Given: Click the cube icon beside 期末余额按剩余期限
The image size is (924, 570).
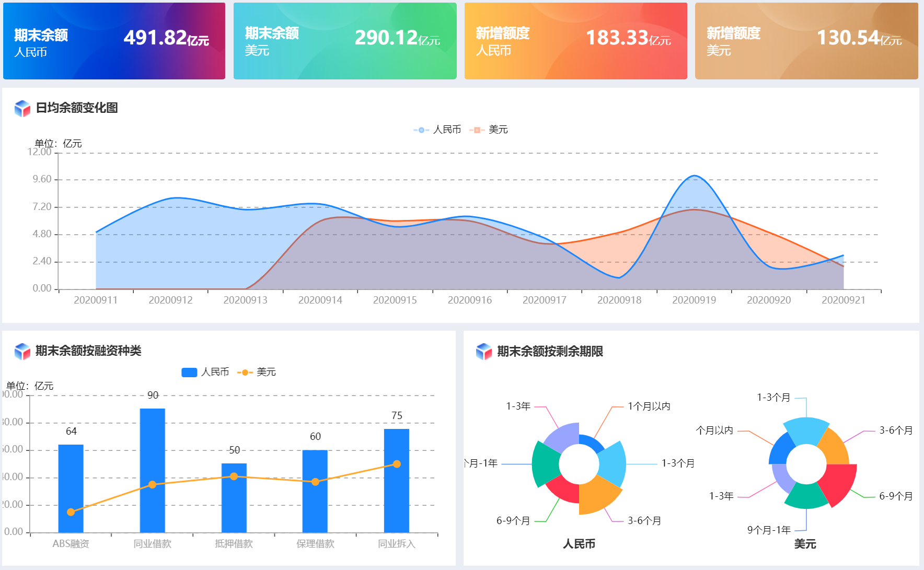Looking at the screenshot, I should pyautogui.click(x=484, y=352).
